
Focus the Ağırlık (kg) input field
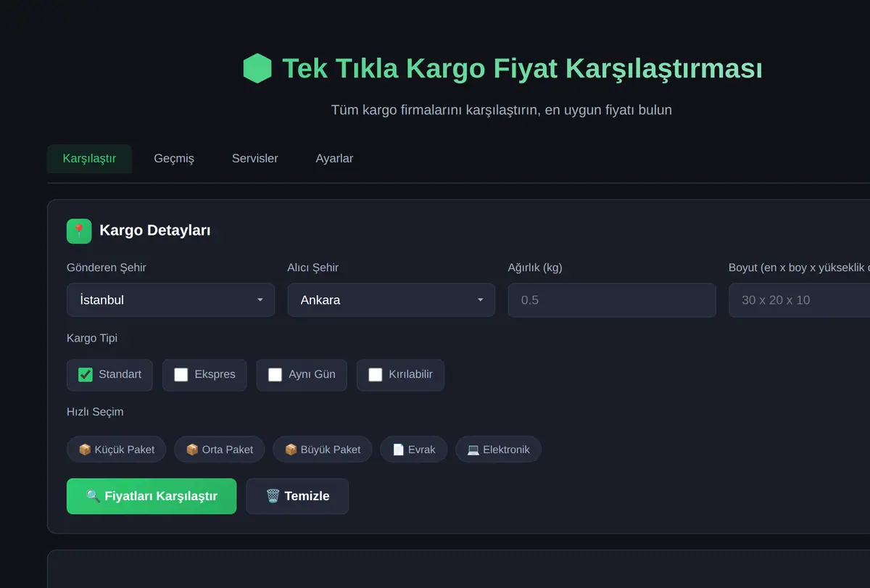(612, 299)
